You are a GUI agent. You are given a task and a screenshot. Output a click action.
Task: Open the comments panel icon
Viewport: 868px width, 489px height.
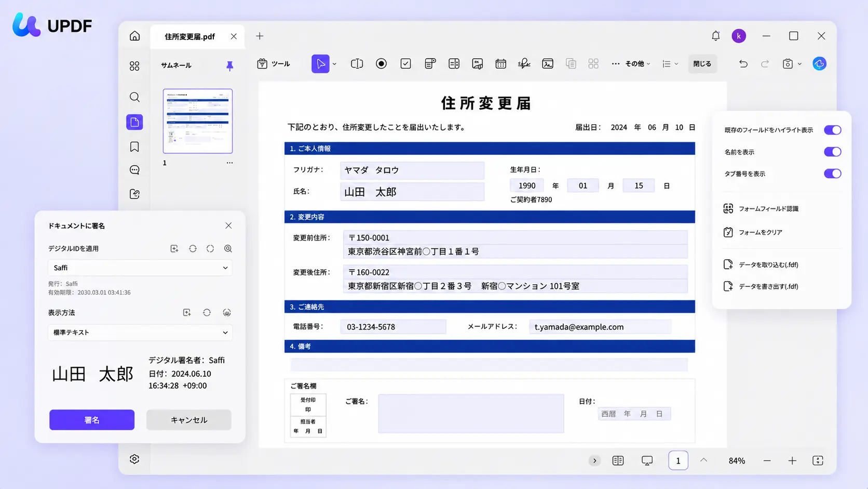(x=134, y=170)
